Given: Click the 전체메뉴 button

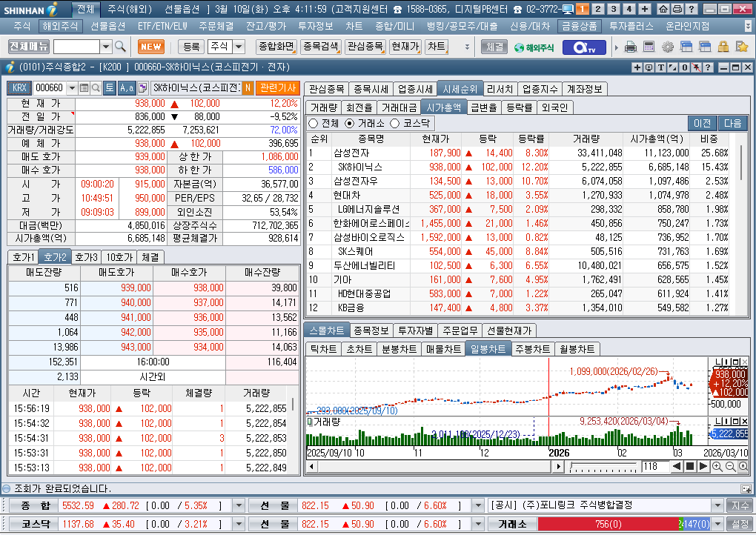Looking at the screenshot, I should pos(29,46).
